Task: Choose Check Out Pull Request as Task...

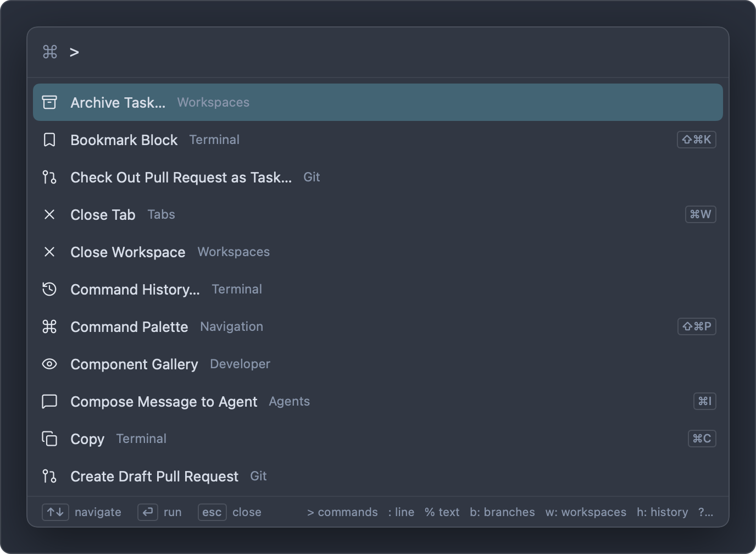Action: pos(378,177)
